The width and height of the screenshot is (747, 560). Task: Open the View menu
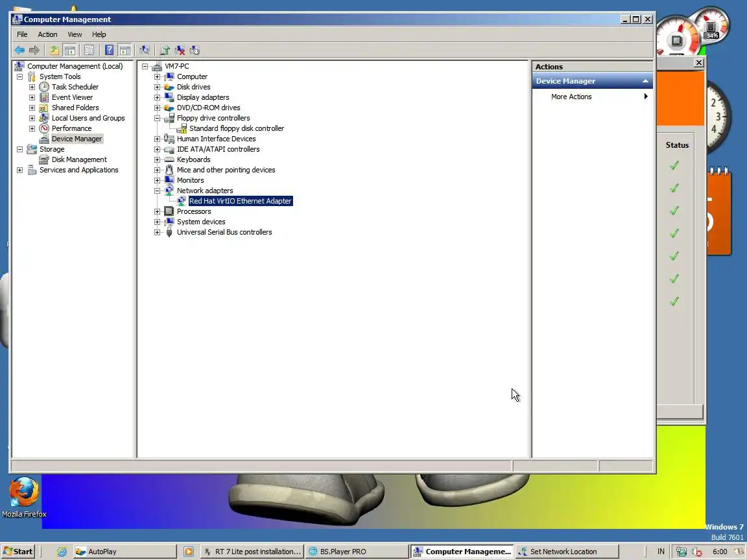pos(75,34)
